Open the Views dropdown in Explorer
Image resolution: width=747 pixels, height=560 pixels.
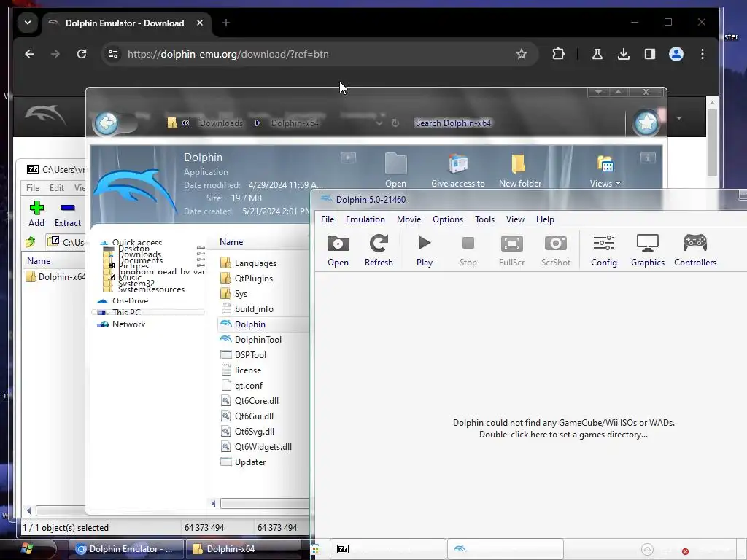(x=605, y=171)
